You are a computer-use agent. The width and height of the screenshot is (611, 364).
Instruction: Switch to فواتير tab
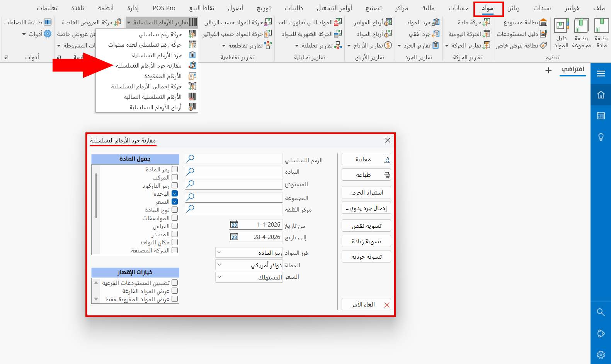572,8
